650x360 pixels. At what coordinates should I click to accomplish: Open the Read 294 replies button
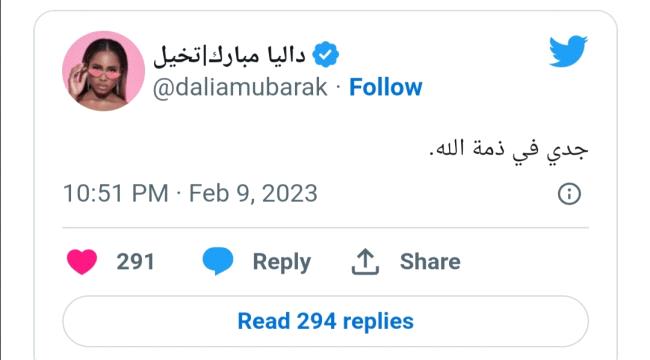(325, 321)
